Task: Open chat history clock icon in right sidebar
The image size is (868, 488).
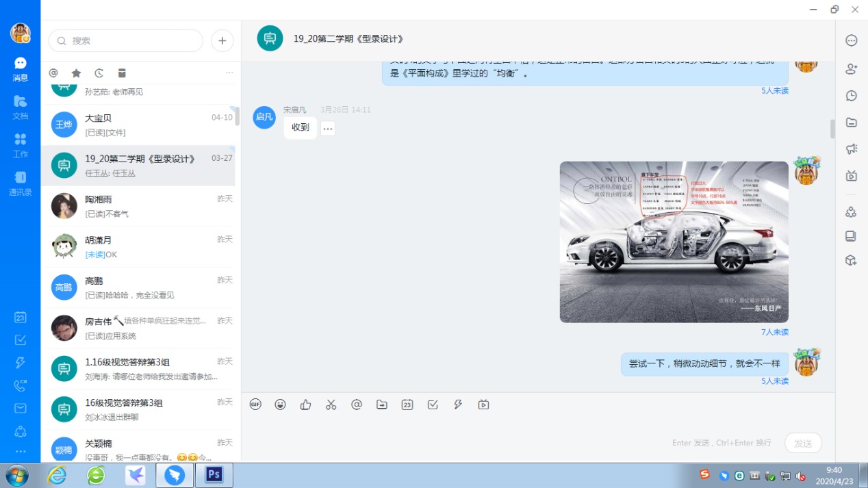Action: [851, 96]
